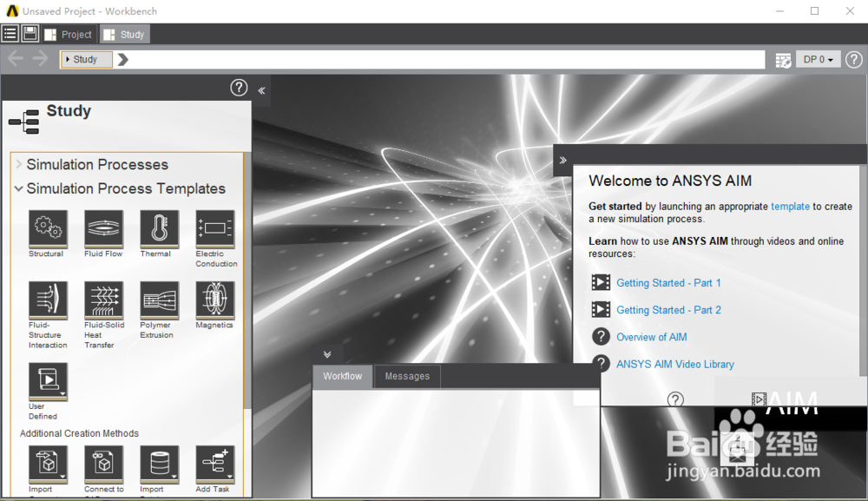Open Getting Started - Part 1 link
This screenshot has height=501, width=868.
point(668,283)
